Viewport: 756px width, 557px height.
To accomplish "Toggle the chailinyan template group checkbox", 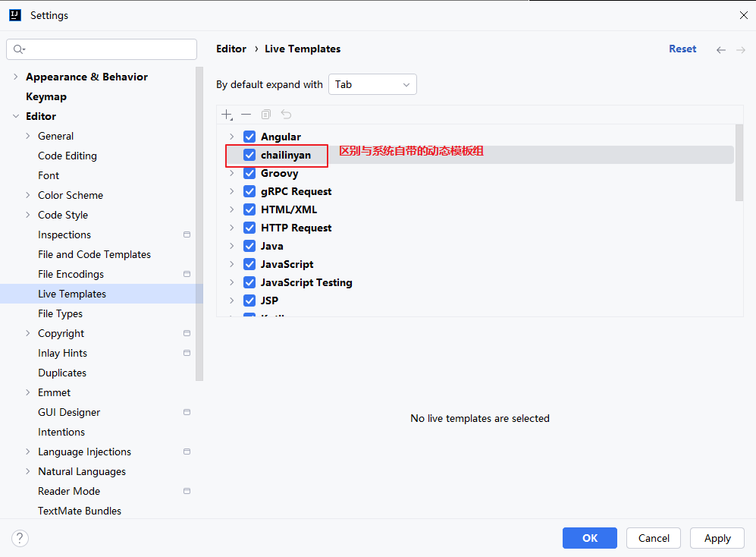I will click(x=249, y=155).
